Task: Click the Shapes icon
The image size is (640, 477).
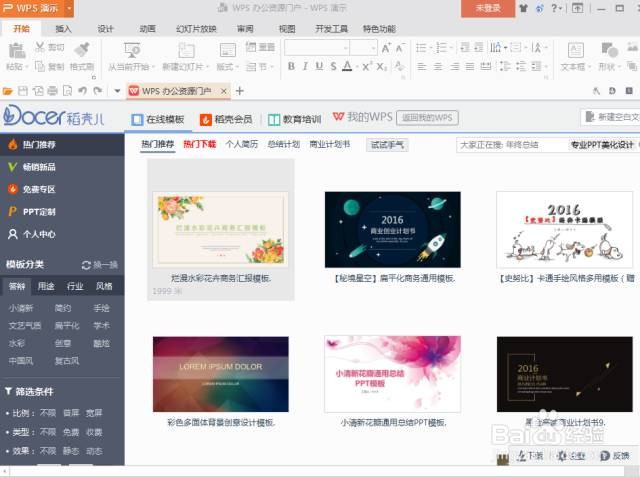Action: (x=609, y=51)
